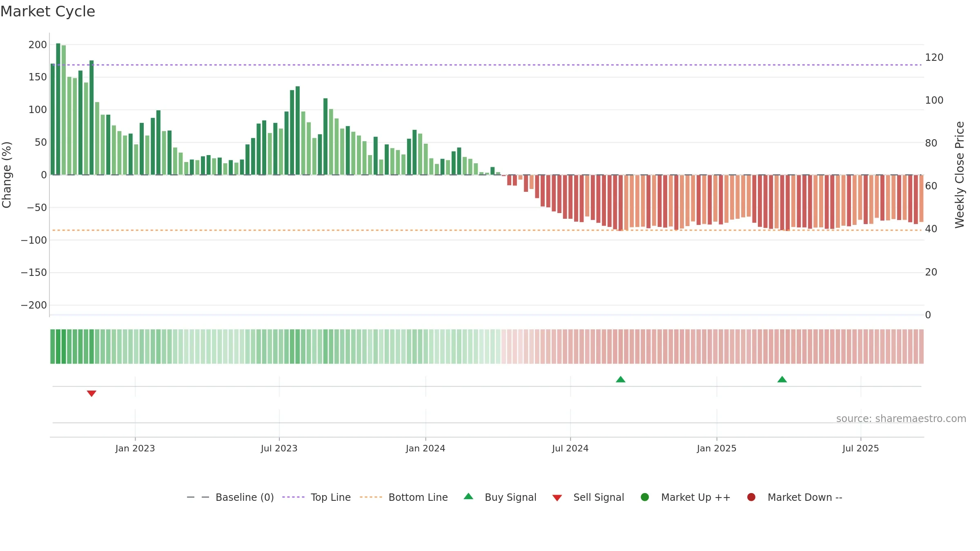Select the buy signal marker after Jul 2024
Viewport: 980px width, 551px height.
tap(621, 379)
